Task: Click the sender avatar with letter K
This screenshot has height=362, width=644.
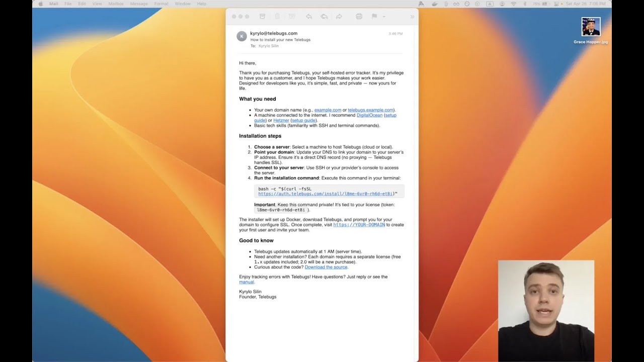Action: pyautogui.click(x=242, y=36)
